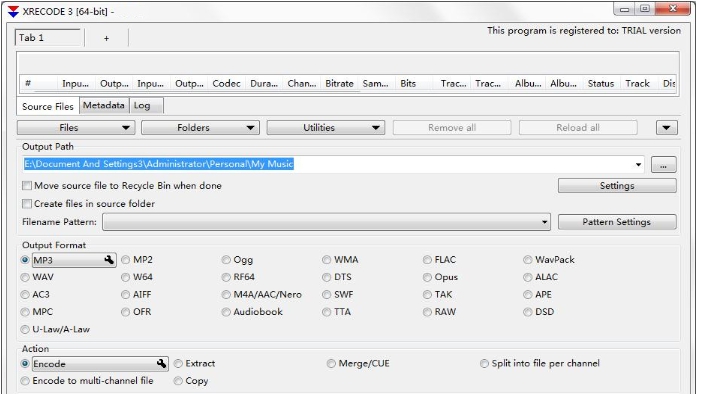Add a new tab with plus button
Viewport: 701px width, 394px height.
pos(106,38)
